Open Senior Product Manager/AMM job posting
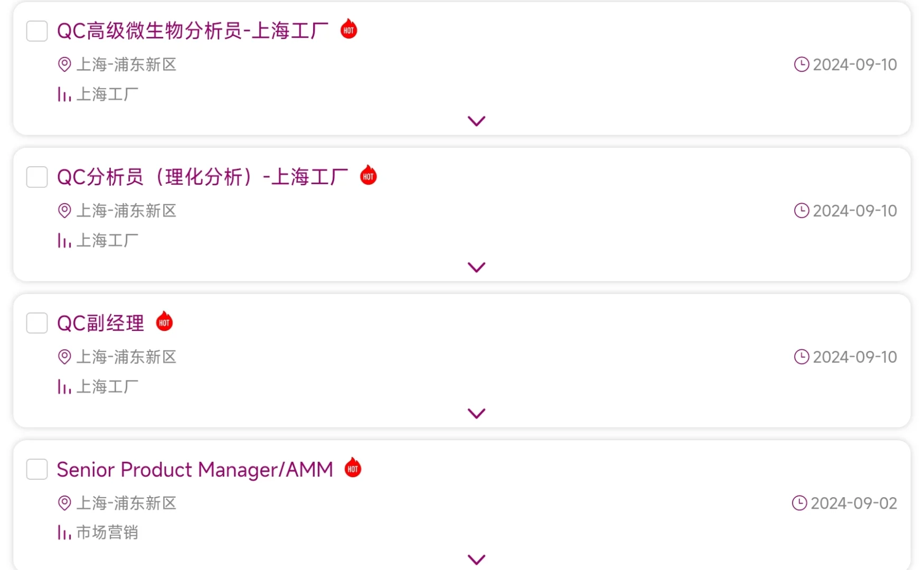Viewport: 924px width, 570px height. (195, 470)
